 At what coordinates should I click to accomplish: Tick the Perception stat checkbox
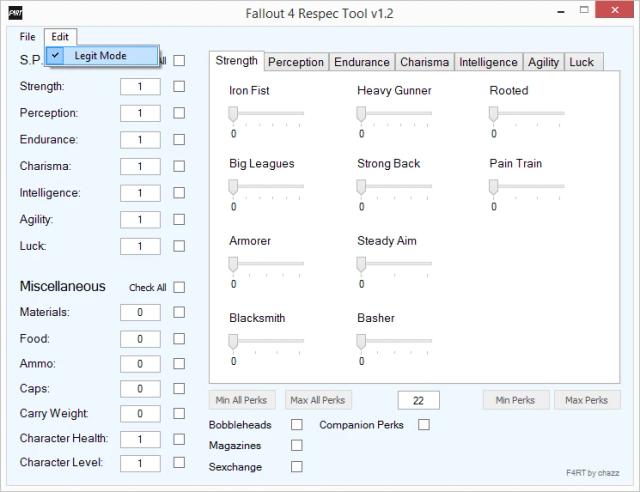tap(179, 113)
